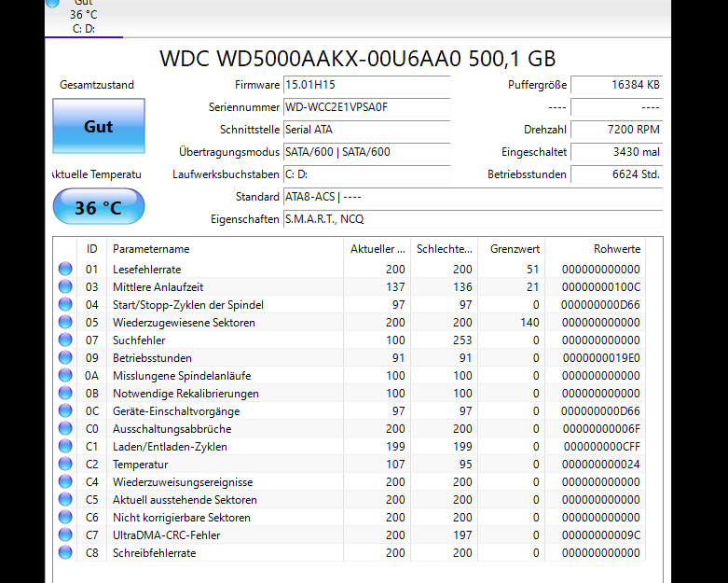Click raw value 0000000019E0
The image size is (728, 583).
[601, 358]
